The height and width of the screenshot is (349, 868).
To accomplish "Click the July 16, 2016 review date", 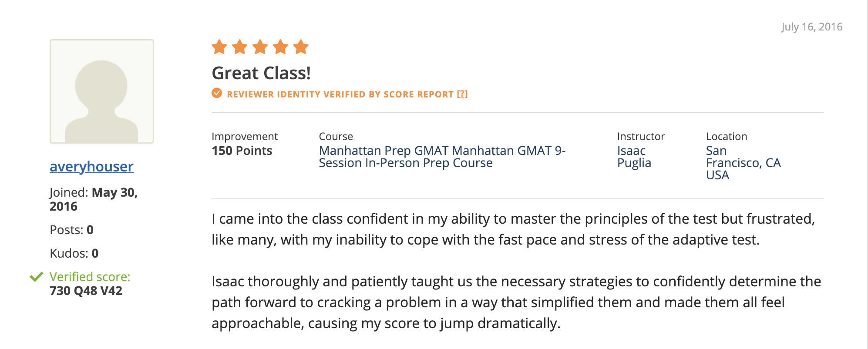I will [x=811, y=27].
